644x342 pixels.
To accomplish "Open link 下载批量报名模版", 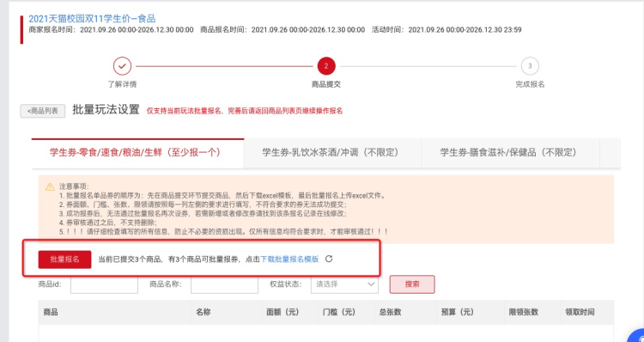I will (289, 260).
